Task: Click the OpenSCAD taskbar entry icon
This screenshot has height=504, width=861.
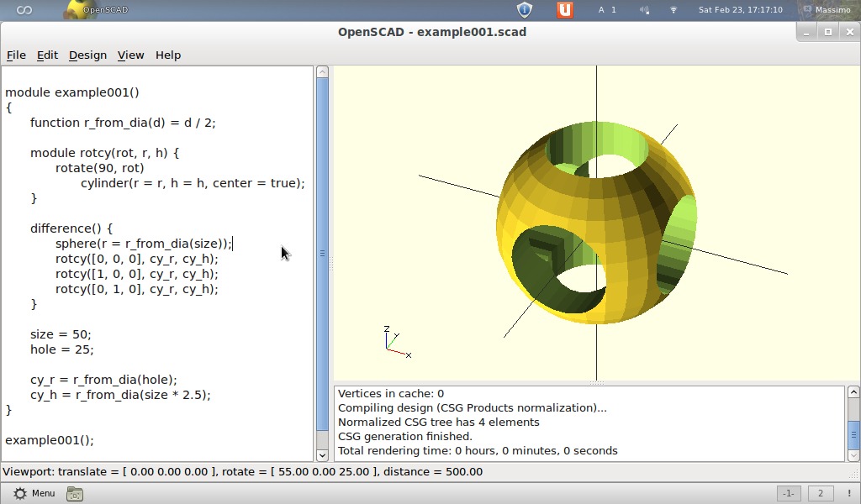Action: tap(76, 10)
